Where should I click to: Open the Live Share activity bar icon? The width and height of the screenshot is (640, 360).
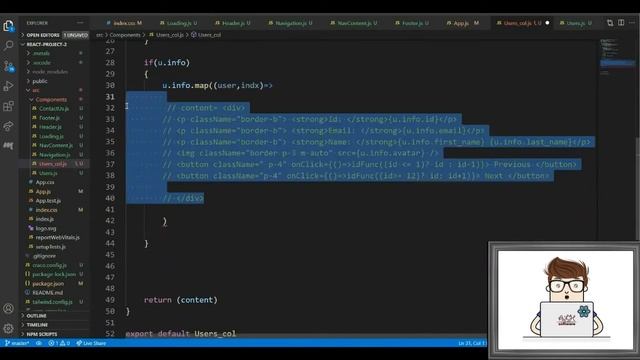click(x=9, y=126)
